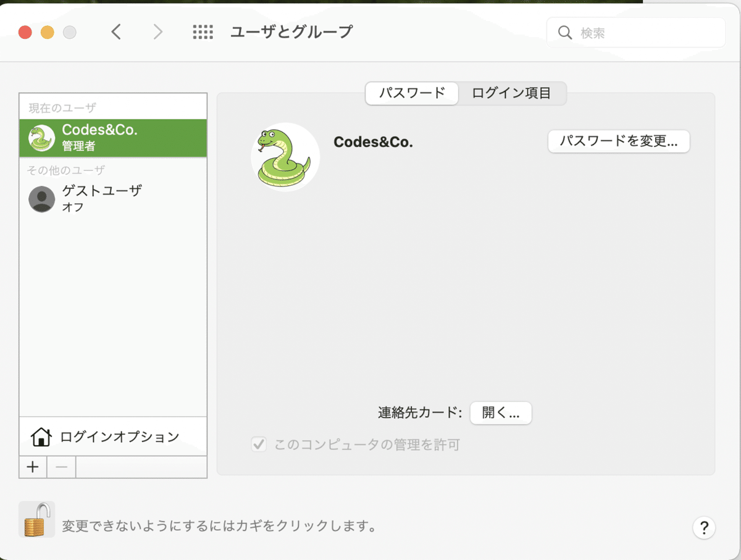The image size is (741, 560).
Task: Open the contact card via 開く button
Action: pyautogui.click(x=501, y=413)
